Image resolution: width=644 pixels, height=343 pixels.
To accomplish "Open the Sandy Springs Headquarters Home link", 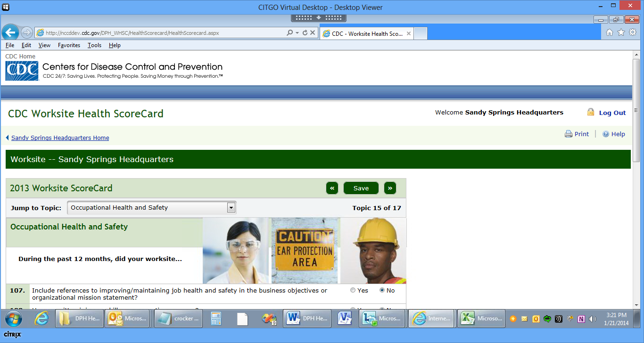I will tap(60, 138).
